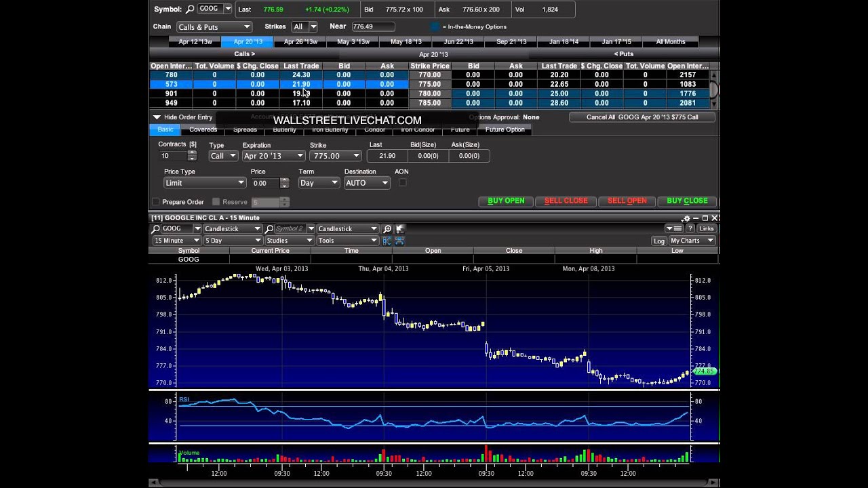Click the Symbol 2 search magnifier icon
868x488 pixels.
click(x=269, y=229)
